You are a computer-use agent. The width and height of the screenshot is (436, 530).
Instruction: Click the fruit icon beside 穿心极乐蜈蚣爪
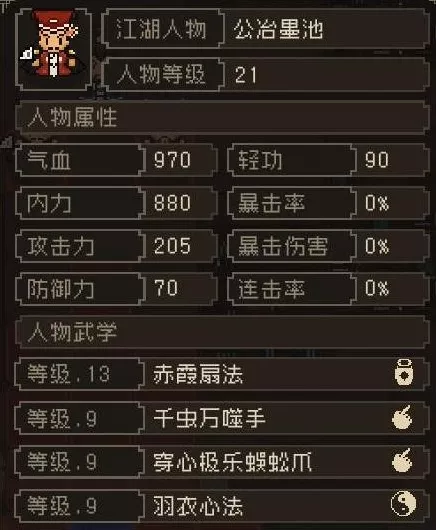402,460
